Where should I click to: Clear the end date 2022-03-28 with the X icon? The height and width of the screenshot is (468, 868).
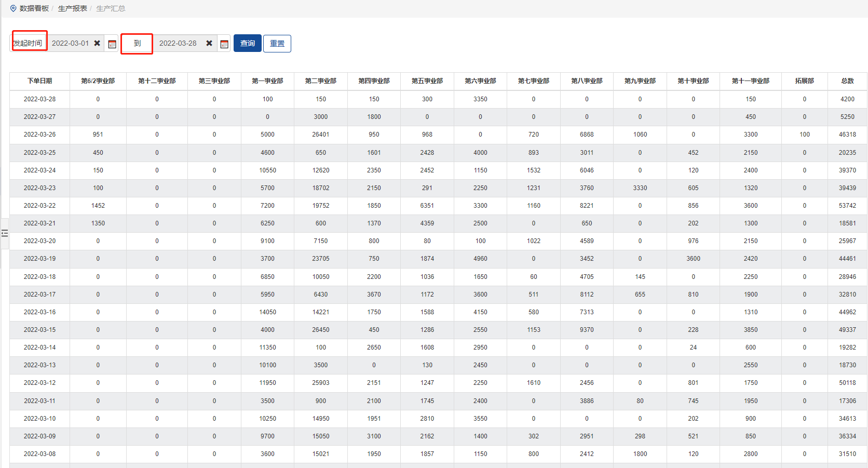[x=209, y=43]
